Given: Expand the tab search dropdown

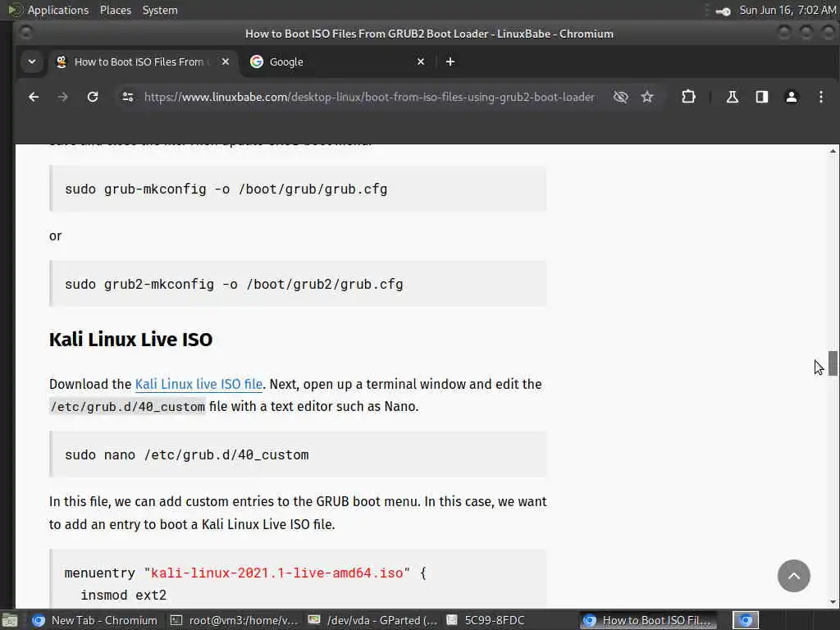Looking at the screenshot, I should point(32,62).
